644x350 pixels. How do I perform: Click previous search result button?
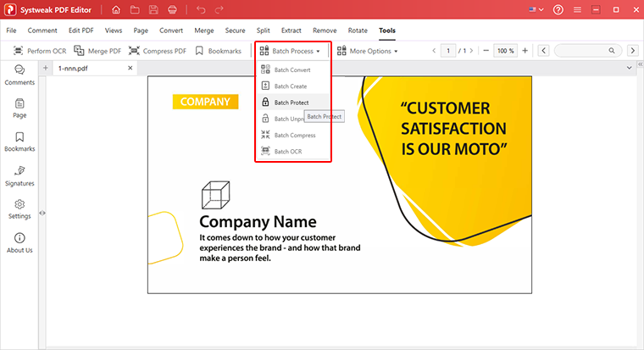pos(543,51)
